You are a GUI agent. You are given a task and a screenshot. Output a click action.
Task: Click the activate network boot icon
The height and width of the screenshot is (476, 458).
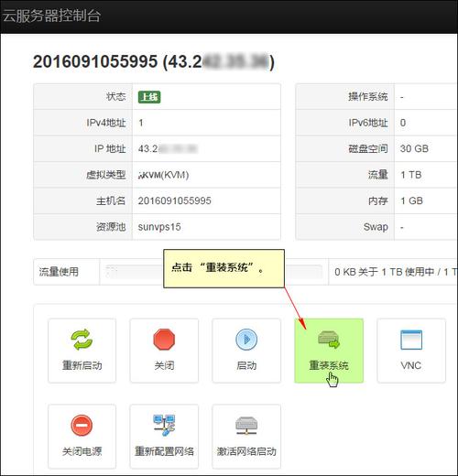(x=246, y=426)
